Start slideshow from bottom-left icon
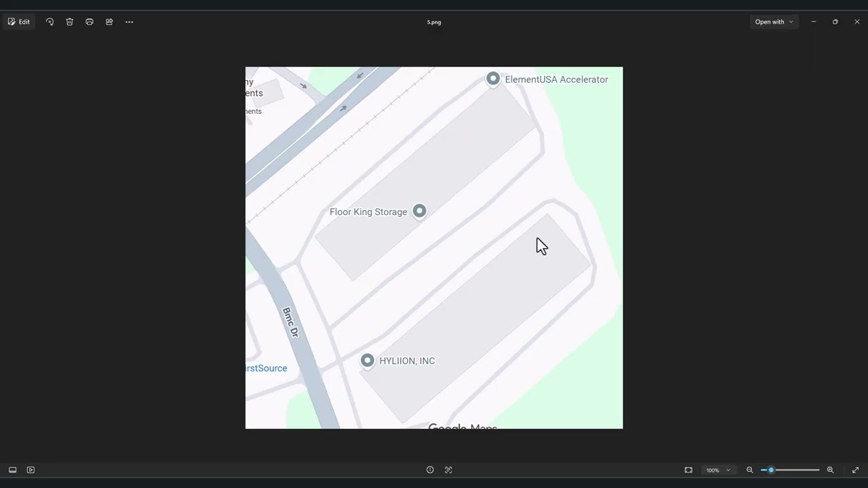The image size is (868, 488). point(31,470)
